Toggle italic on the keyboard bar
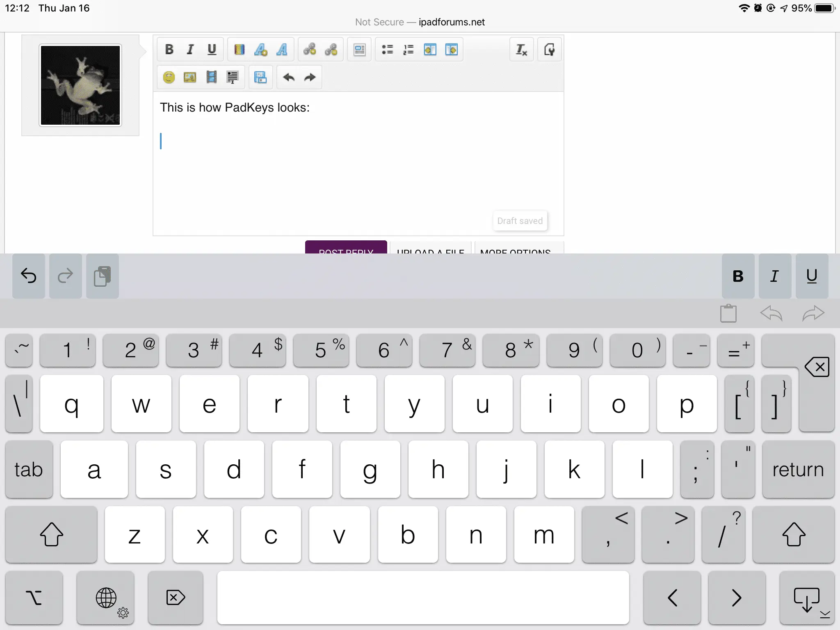 coord(774,276)
